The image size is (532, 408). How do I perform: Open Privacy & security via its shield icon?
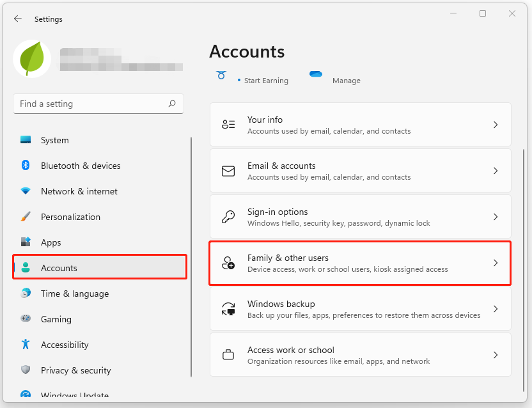25,370
